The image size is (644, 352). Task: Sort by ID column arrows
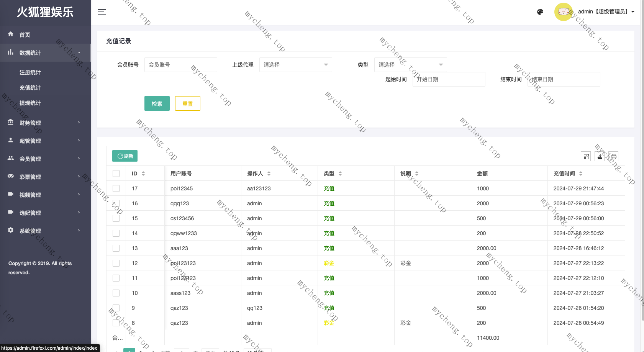click(x=143, y=174)
